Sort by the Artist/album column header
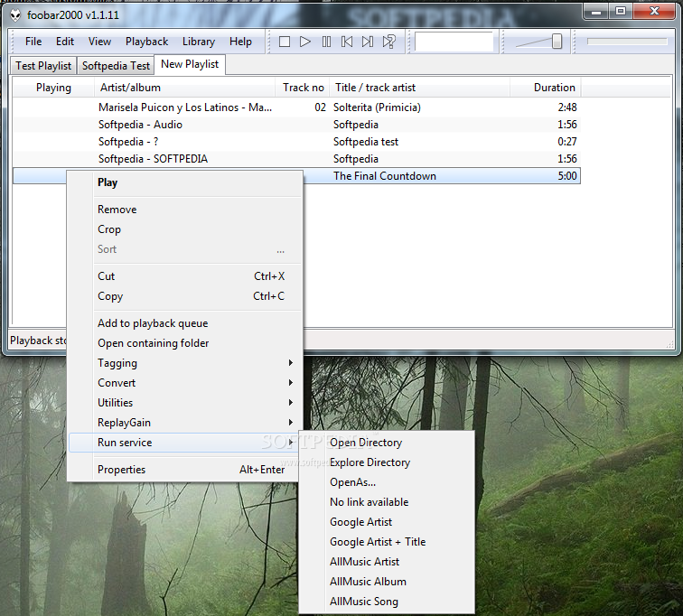The height and width of the screenshot is (616, 683). pyautogui.click(x=184, y=88)
